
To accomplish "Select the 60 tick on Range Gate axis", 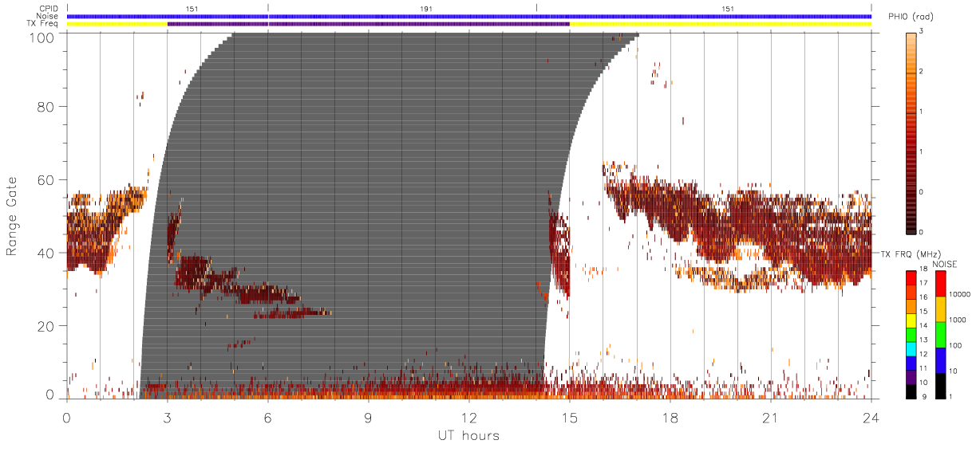I will pos(45,179).
